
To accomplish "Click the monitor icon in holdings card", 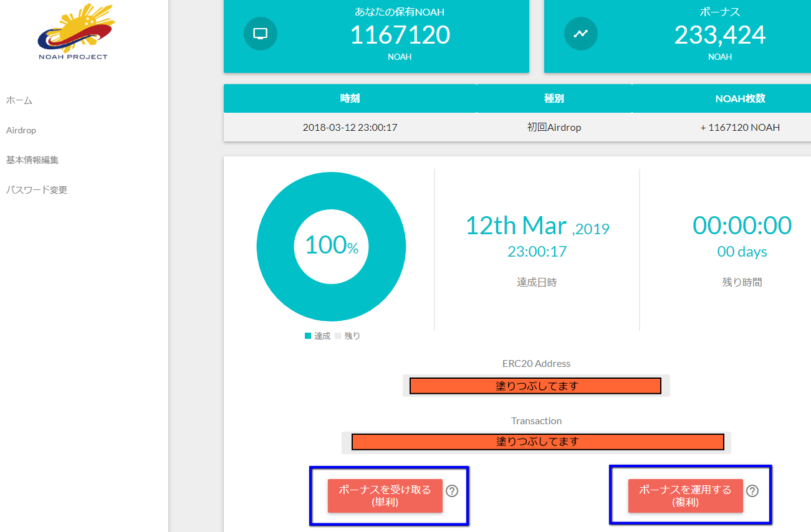I will click(260, 34).
